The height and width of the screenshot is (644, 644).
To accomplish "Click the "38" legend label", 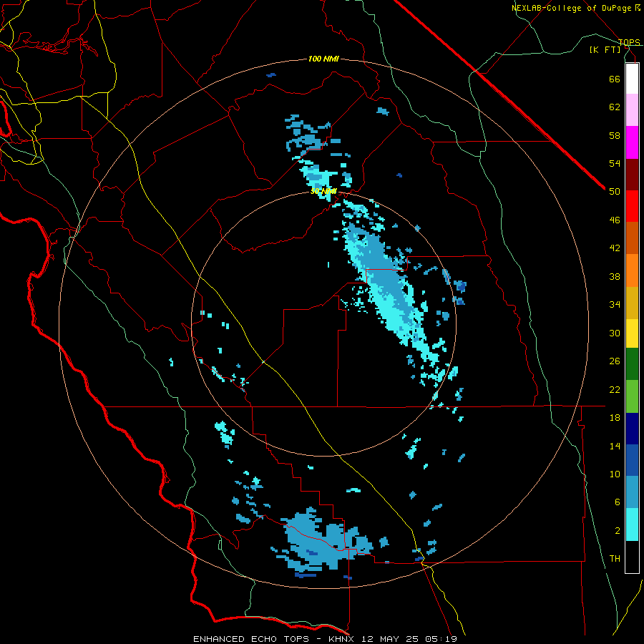I will (615, 276).
